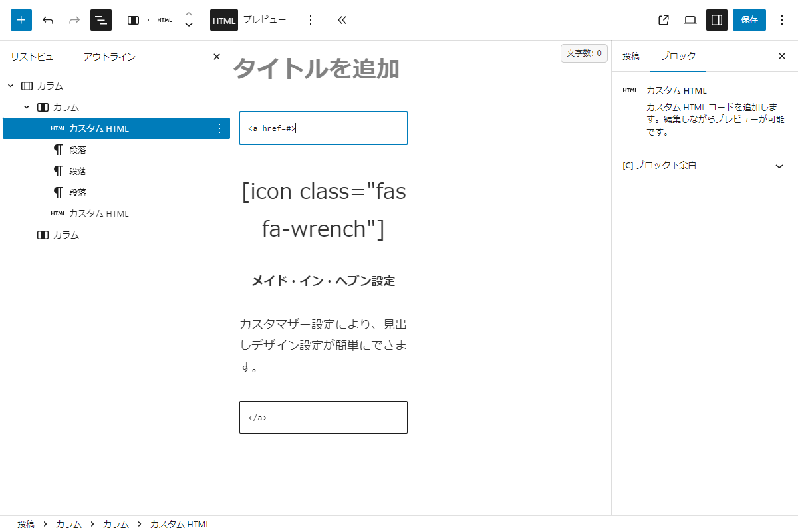Viewport: 798px width, 532px height.
Task: Move block down with the down arrow
Action: (189, 26)
